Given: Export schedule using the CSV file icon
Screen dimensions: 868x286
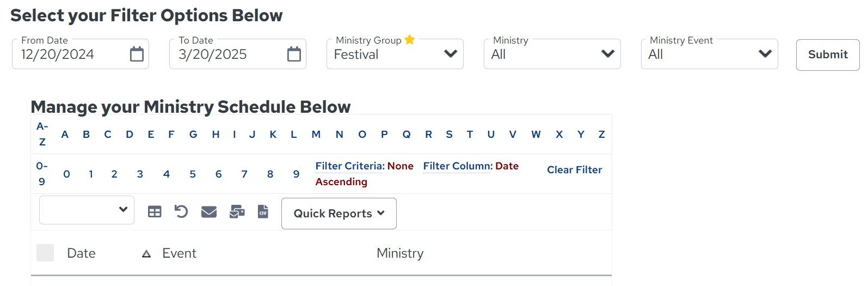Looking at the screenshot, I should coord(263,211).
